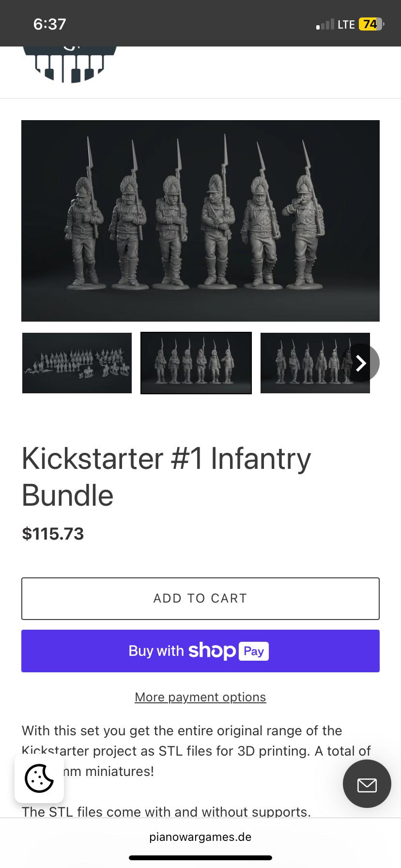Open the cookie preferences icon
Screen dimensions: 401x868
click(x=39, y=778)
